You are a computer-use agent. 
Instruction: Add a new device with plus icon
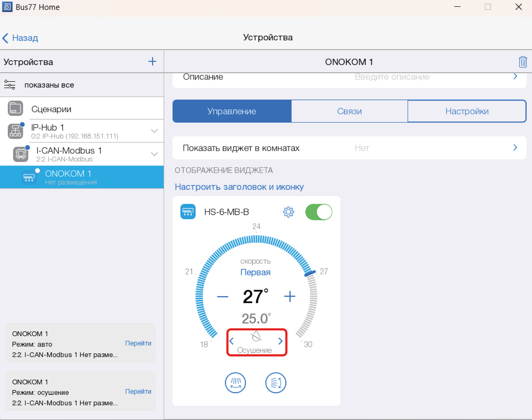(x=152, y=62)
